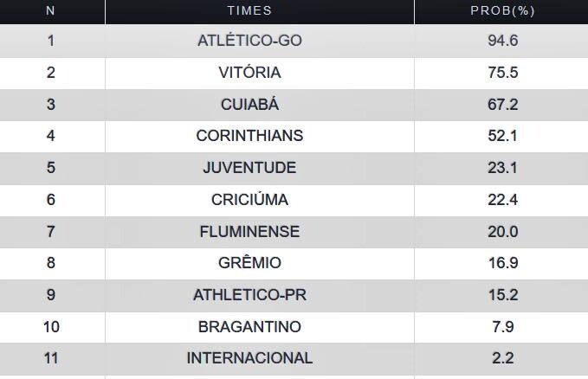The height and width of the screenshot is (379, 588).
Task: Click the 2.2 probability value
Action: 502,358
